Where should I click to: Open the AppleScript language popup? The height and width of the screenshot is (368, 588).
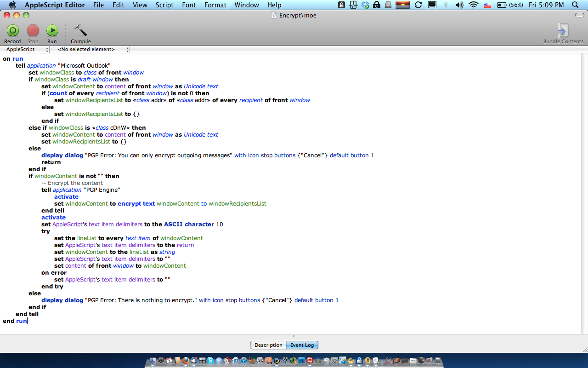click(26, 49)
